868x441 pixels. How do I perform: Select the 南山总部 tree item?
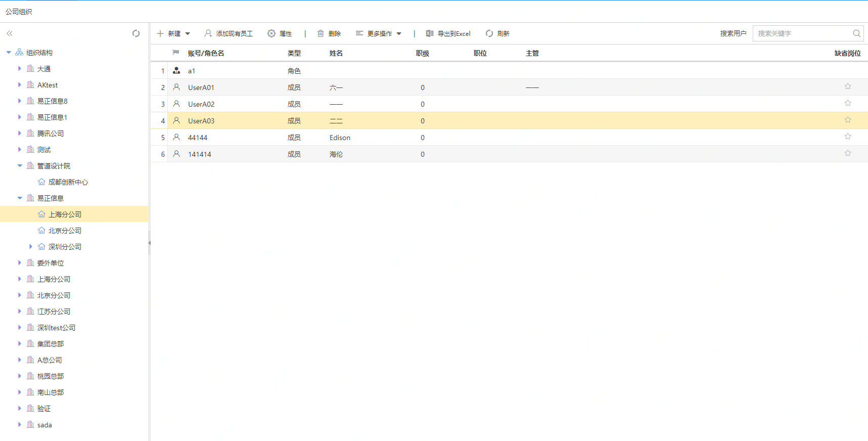(x=51, y=392)
